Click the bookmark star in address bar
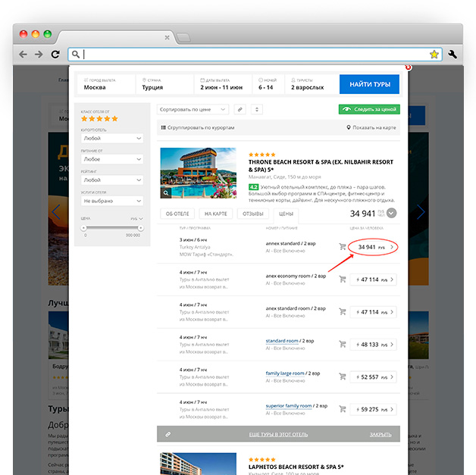This screenshot has width=476, height=475. (434, 55)
